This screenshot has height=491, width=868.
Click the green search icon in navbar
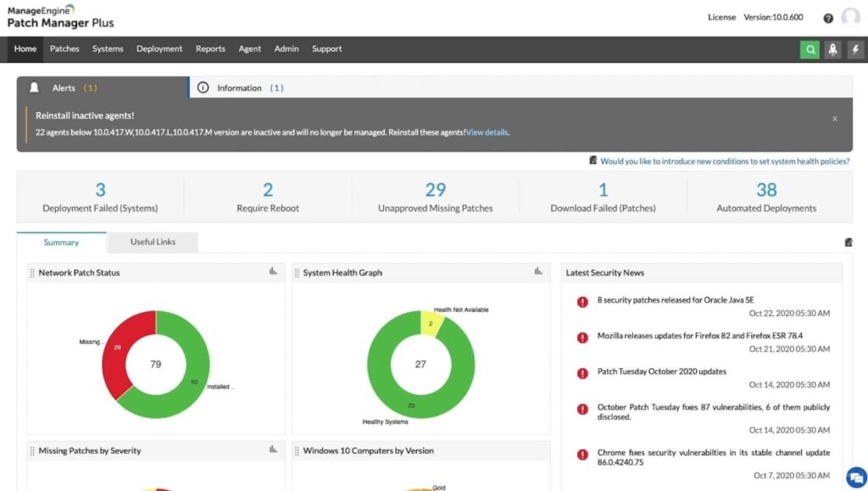(810, 49)
